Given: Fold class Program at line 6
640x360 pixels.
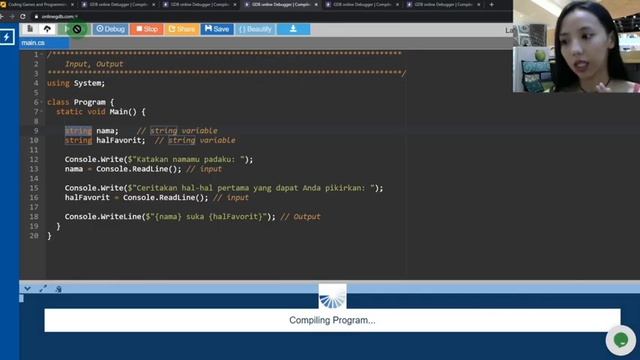Looking at the screenshot, I should pos(42,102).
